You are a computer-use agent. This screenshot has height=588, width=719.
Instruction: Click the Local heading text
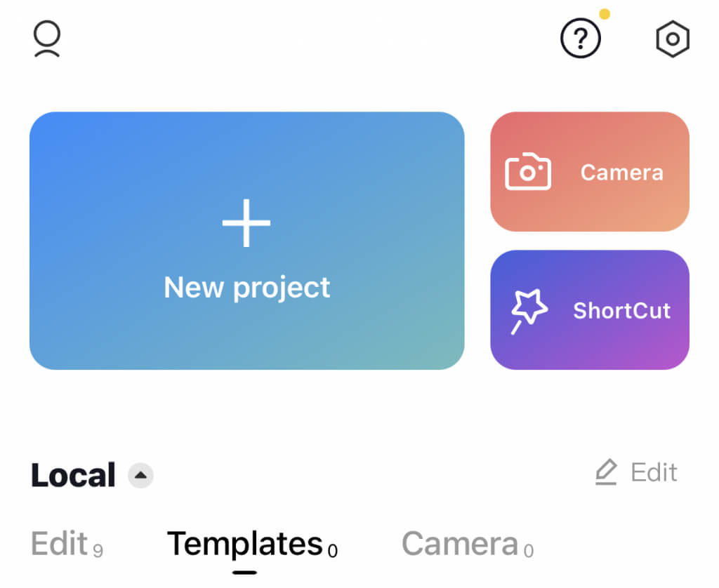(x=73, y=476)
